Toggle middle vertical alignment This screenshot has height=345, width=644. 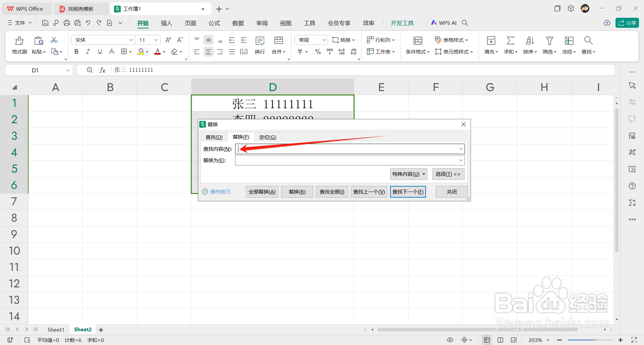209,40
